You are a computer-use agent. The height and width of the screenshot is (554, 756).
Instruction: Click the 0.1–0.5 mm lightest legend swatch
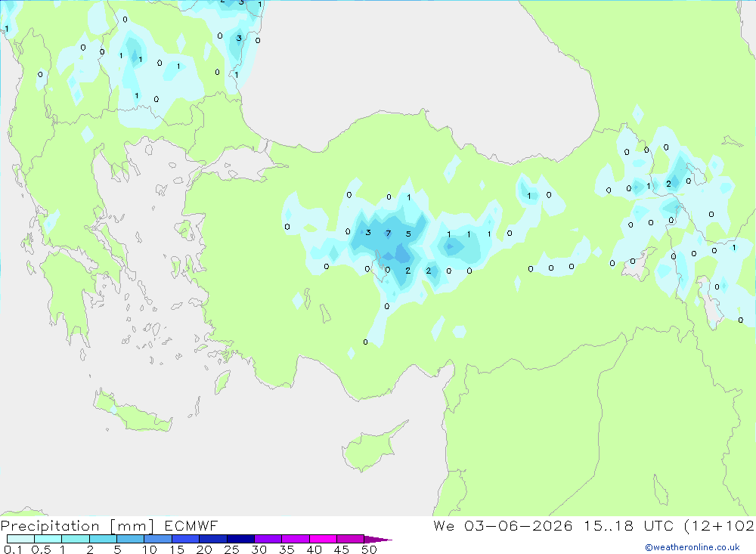(20, 539)
